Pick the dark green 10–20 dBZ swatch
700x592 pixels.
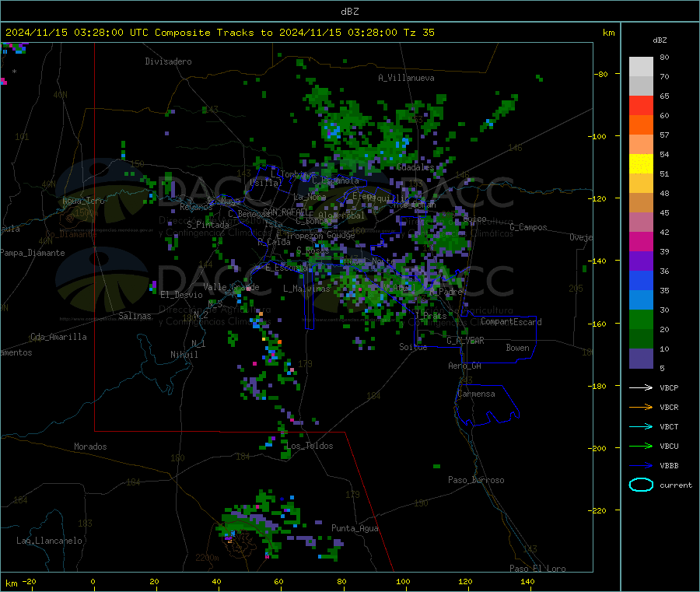(641, 338)
